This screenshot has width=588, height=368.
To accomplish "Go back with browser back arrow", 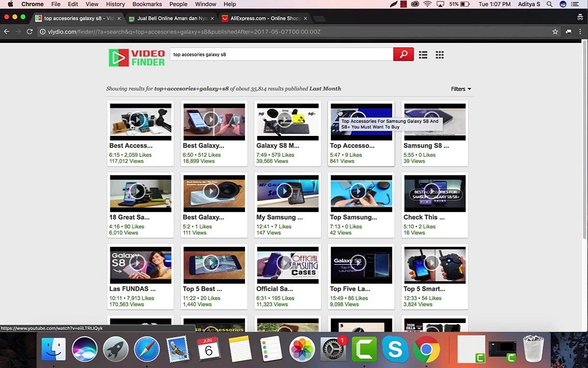I will (x=7, y=32).
